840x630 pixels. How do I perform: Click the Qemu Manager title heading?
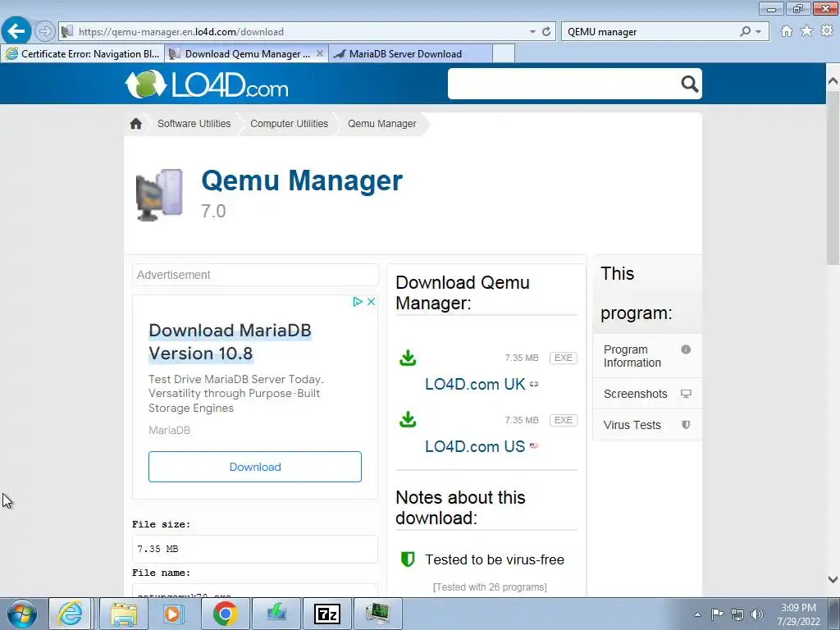pyautogui.click(x=302, y=180)
